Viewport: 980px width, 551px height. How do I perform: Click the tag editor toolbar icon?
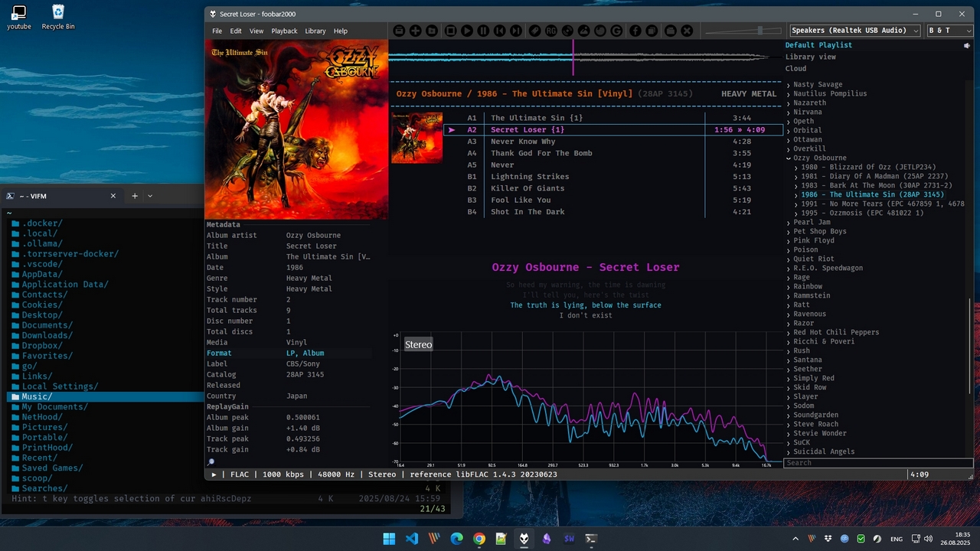(x=534, y=31)
